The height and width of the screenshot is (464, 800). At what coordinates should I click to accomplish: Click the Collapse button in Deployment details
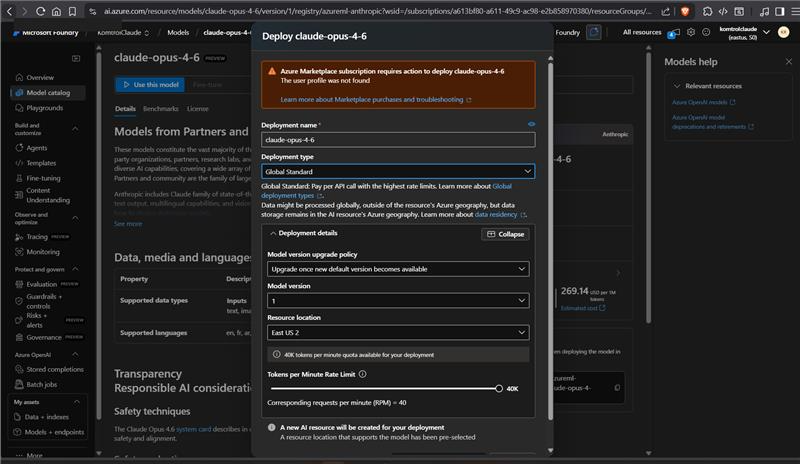point(505,234)
